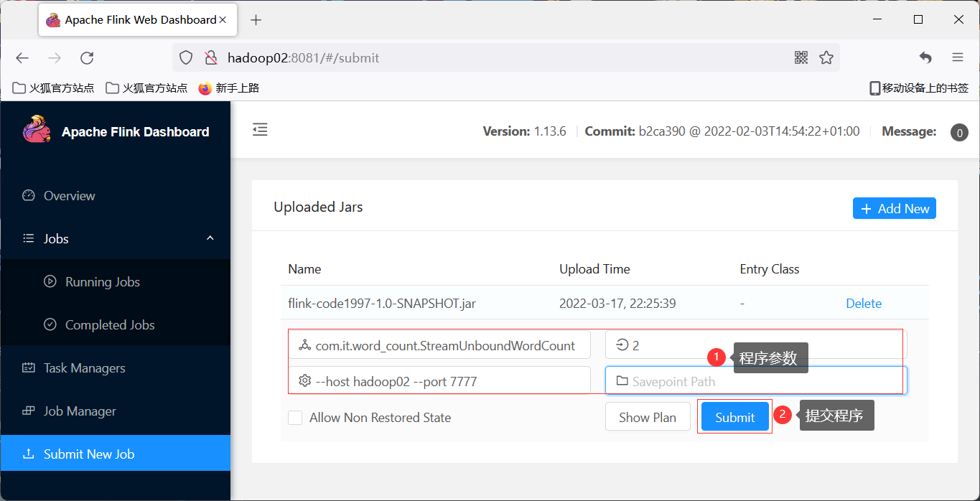
Task: Click the Completed Jobs check-circle icon
Action: 50,324
